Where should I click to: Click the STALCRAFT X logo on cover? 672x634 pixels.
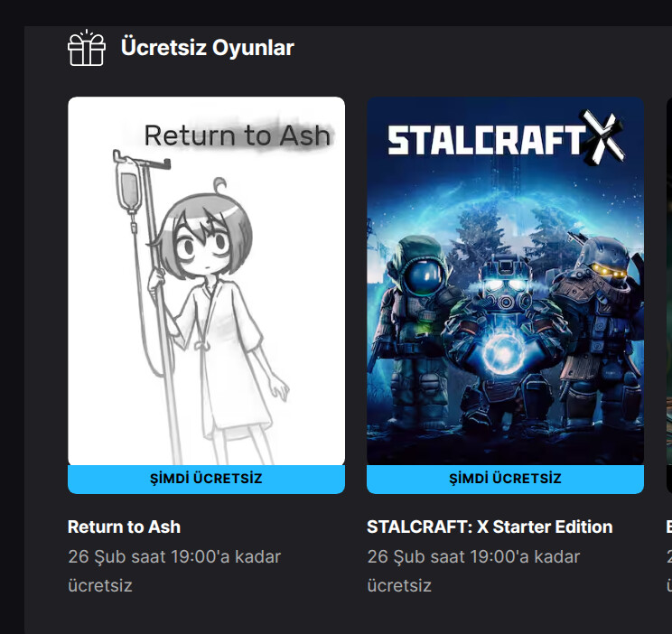[506, 138]
